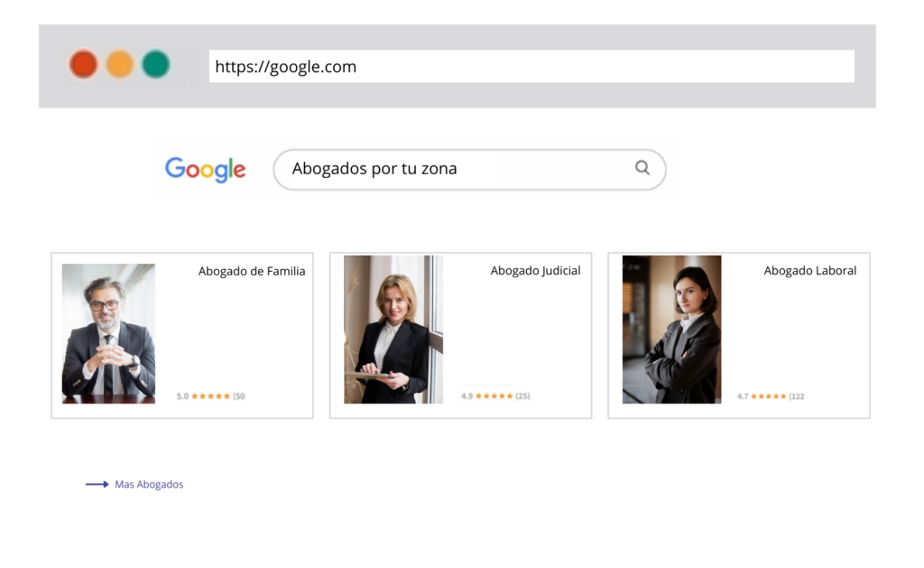This screenshot has width=924, height=568.
Task: Click the (25) review count for Abogado Judicial
Action: 524,396
